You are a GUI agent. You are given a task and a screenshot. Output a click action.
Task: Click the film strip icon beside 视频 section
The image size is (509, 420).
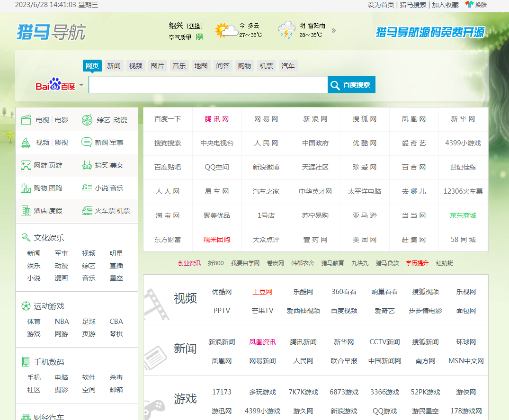157,304
